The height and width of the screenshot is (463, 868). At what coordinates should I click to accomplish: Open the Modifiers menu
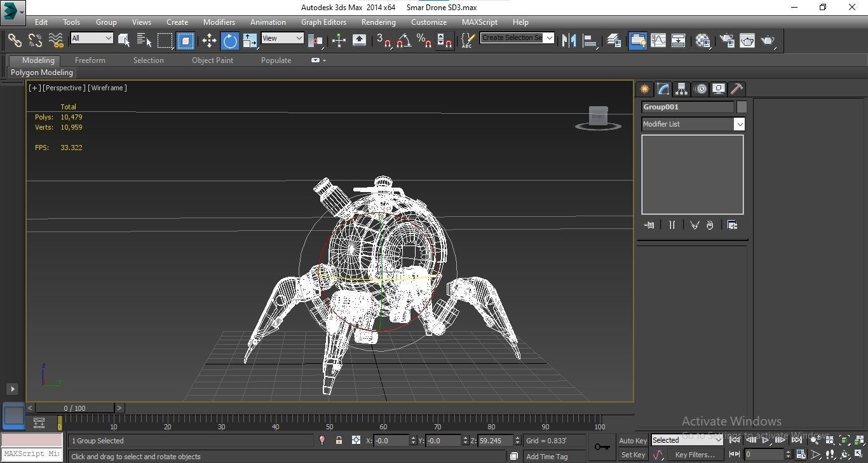(219, 22)
